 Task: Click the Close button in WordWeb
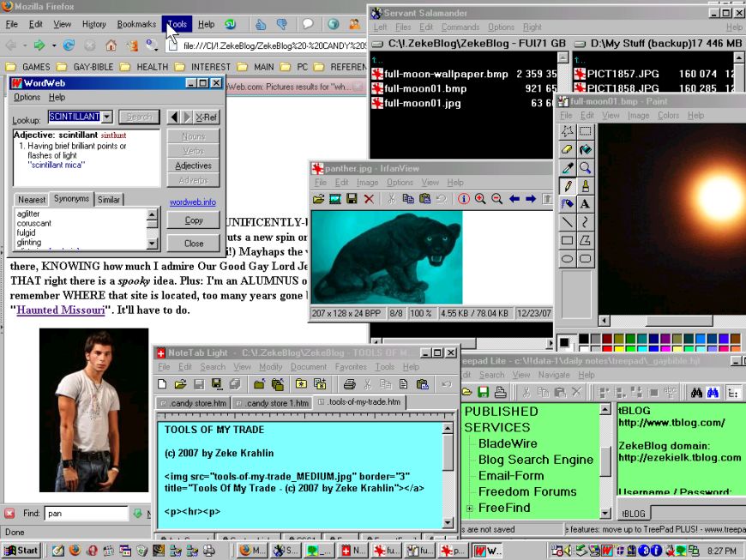[x=194, y=244]
